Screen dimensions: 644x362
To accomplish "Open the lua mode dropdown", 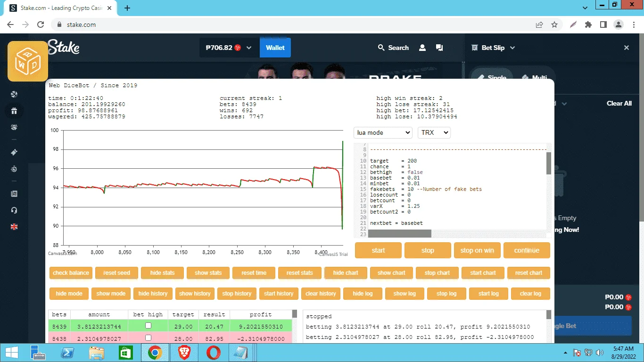I will [383, 132].
